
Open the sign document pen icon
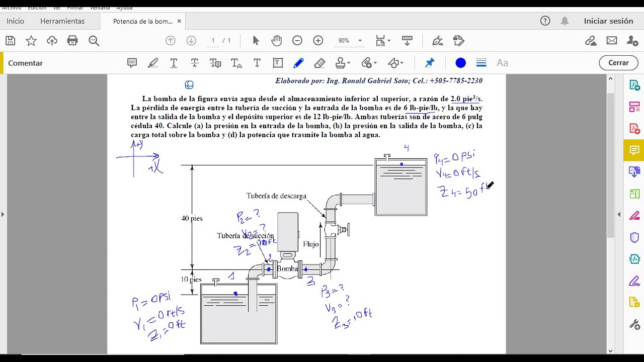437,41
